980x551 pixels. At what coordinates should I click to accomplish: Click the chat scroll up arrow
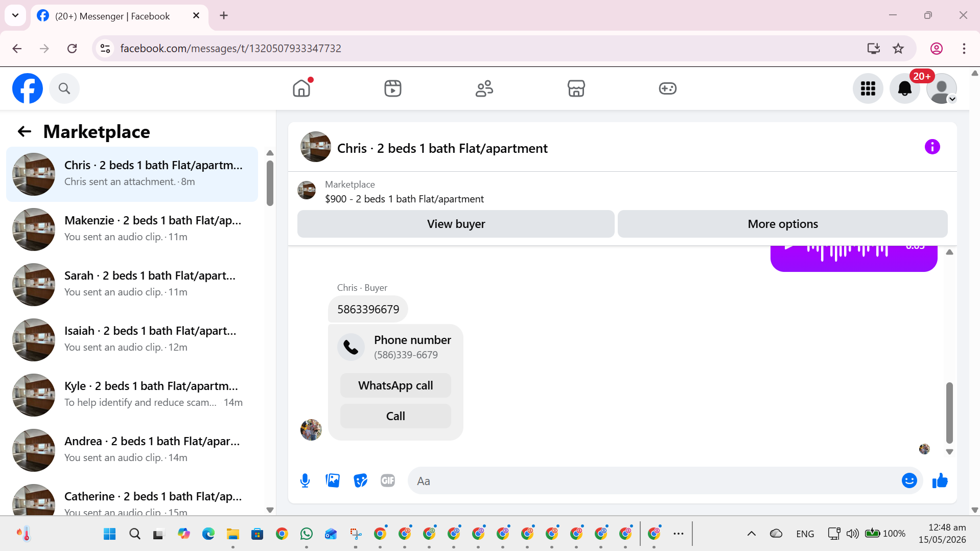949,252
